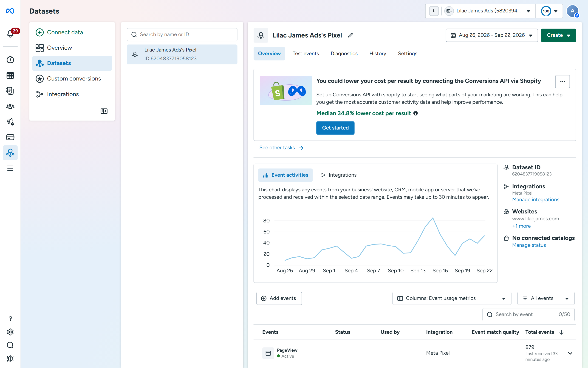Screen dimensions: 588x368
Task: Open Ads reporting documents icon in sidebar
Action: pos(10,91)
